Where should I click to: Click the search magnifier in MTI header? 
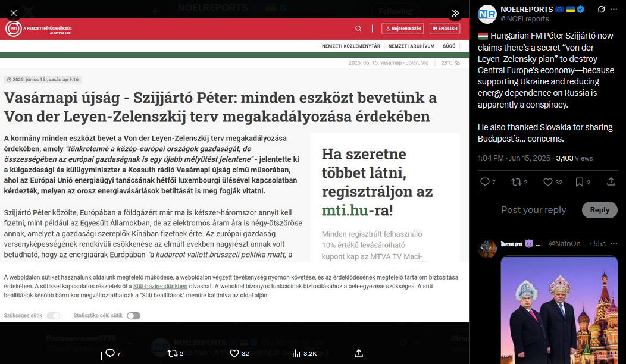click(358, 29)
